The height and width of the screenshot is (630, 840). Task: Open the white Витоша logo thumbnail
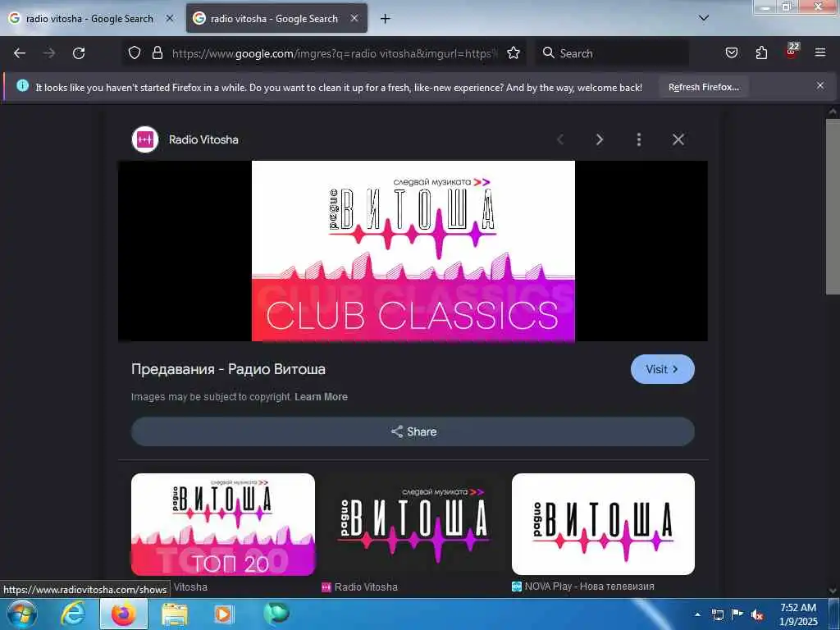(603, 524)
